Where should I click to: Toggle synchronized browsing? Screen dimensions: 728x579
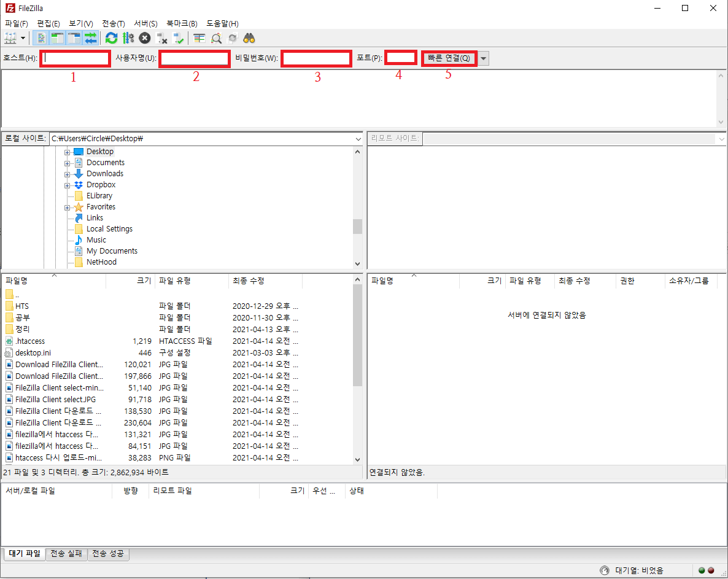(x=233, y=38)
